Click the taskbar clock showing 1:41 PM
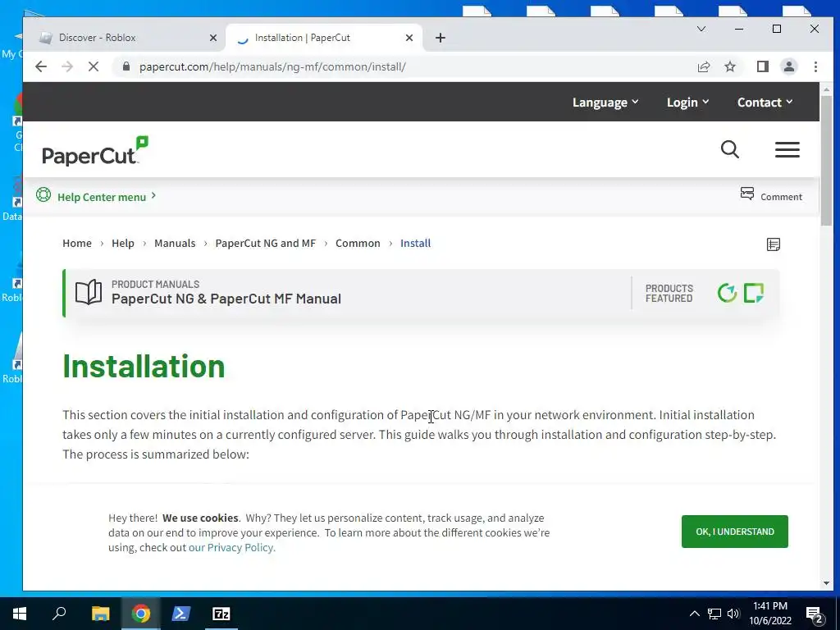840x630 pixels. click(x=769, y=614)
